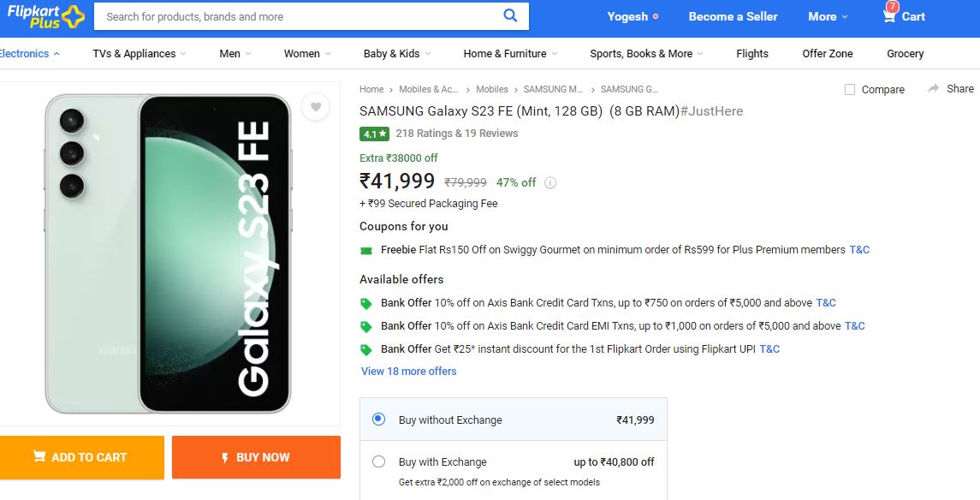
Task: Click the first Bank Offer tag icon
Action: click(366, 304)
